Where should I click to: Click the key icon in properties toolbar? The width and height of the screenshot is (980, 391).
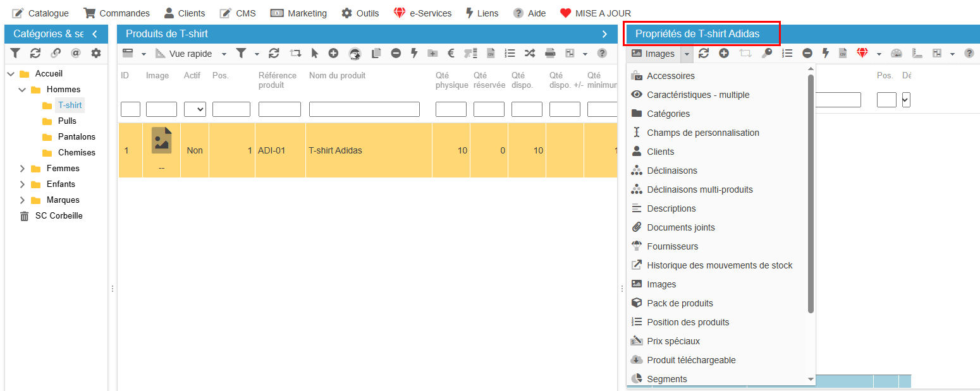[x=767, y=54]
